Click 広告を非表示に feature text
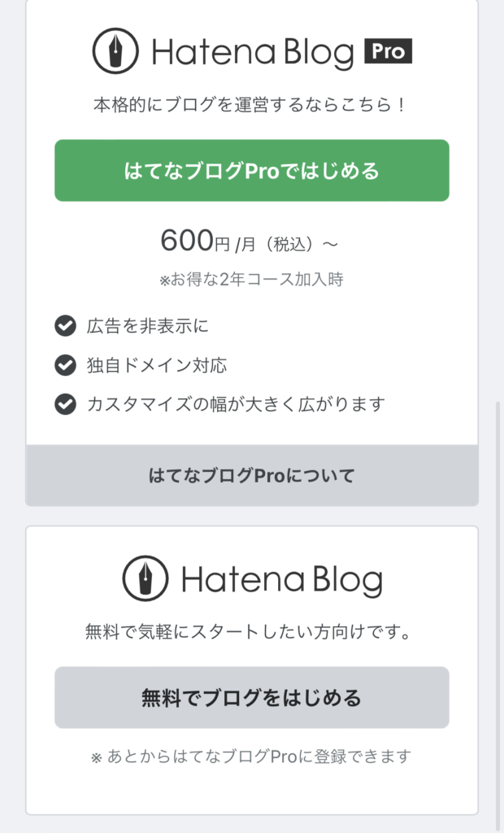 [x=148, y=325]
